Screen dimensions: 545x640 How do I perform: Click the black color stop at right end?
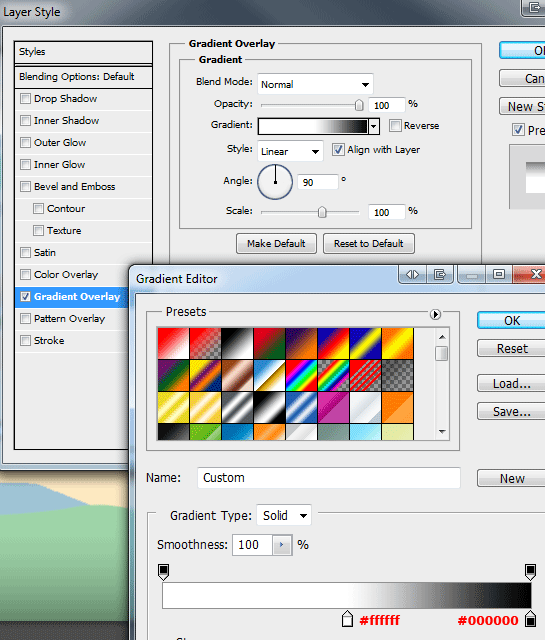(x=530, y=618)
